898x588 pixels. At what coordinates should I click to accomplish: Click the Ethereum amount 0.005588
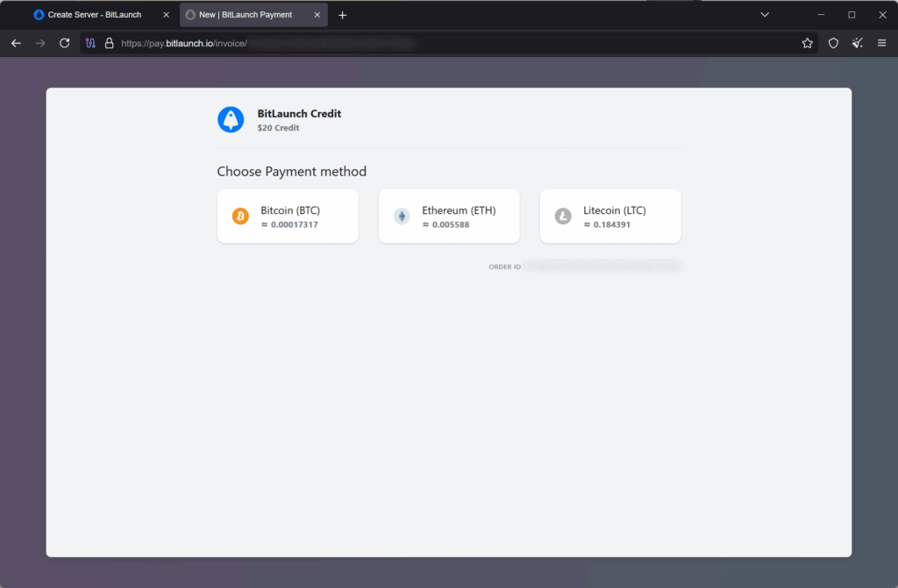point(446,224)
